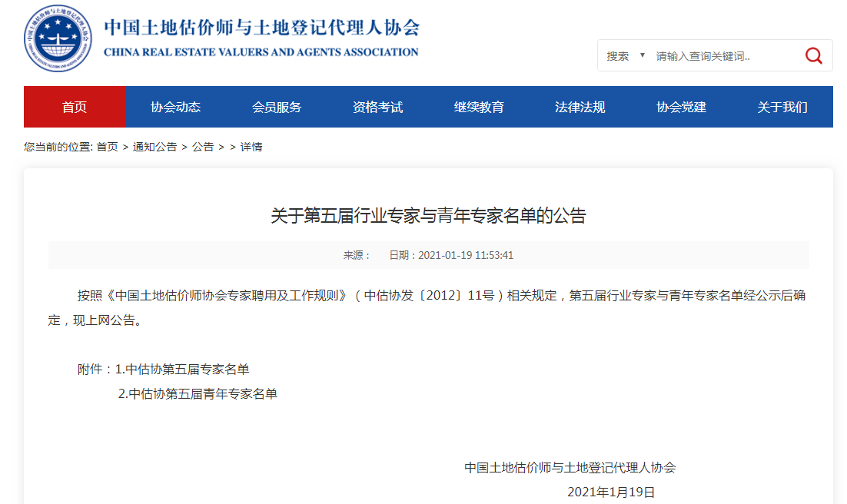
Task: Click 首页 breadcrumb link
Action: click(x=107, y=147)
